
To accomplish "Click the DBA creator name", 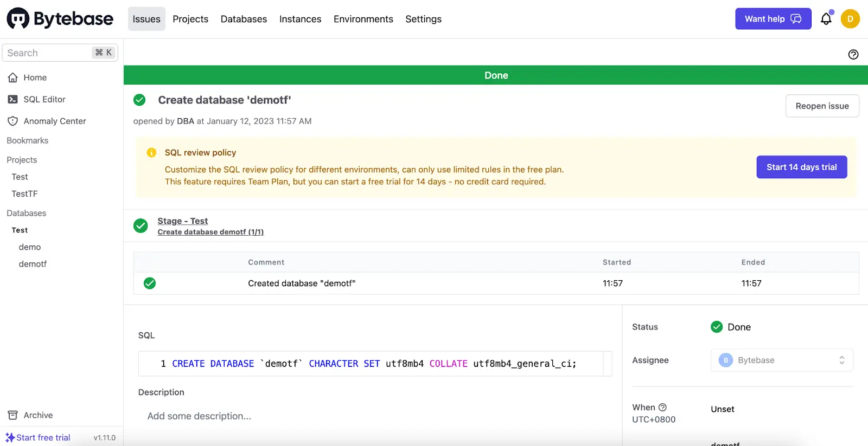I will [186, 121].
